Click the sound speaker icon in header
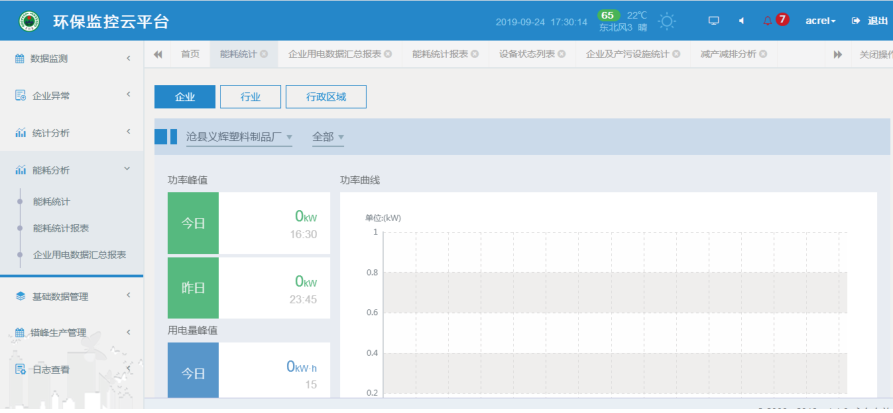 741,21
